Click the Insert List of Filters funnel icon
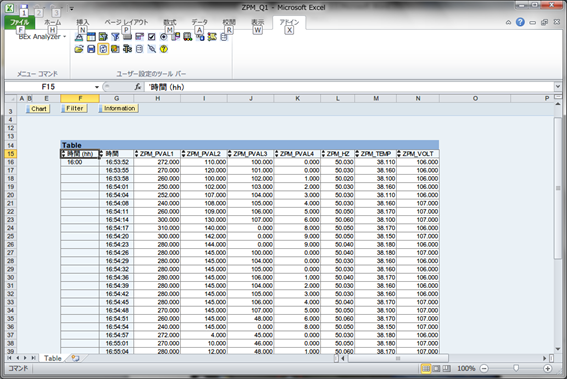The width and height of the screenshot is (567, 379). (x=115, y=37)
